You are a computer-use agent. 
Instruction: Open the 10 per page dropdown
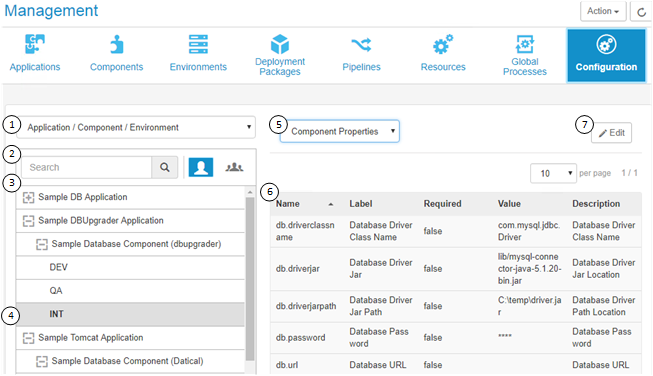553,173
